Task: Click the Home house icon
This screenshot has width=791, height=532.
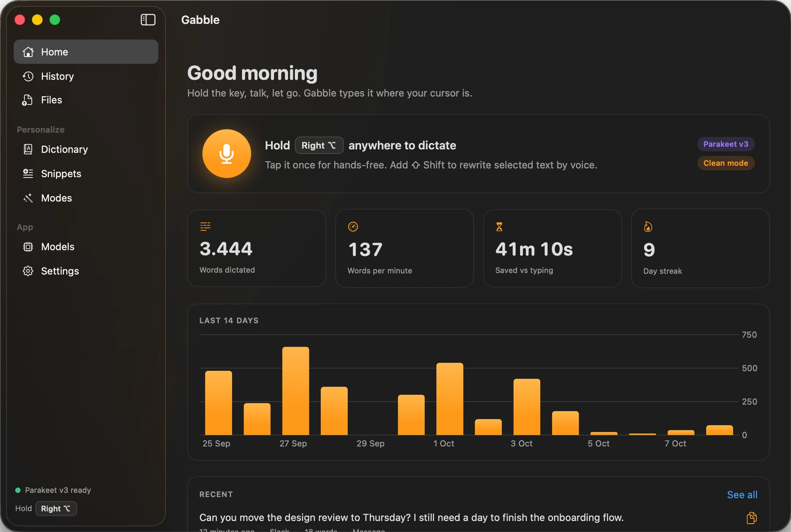Action: coord(28,52)
